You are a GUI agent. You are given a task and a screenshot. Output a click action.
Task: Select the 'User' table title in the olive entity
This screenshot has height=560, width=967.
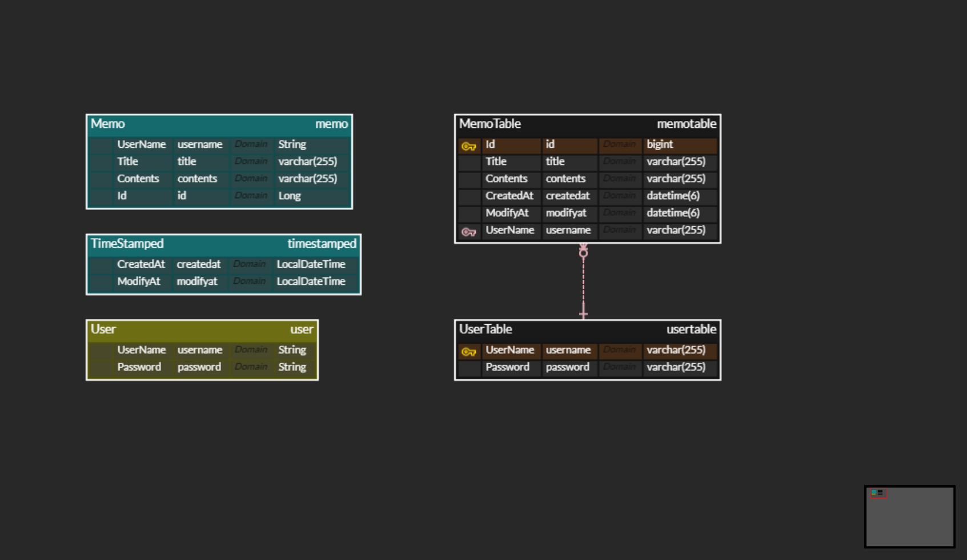click(103, 329)
